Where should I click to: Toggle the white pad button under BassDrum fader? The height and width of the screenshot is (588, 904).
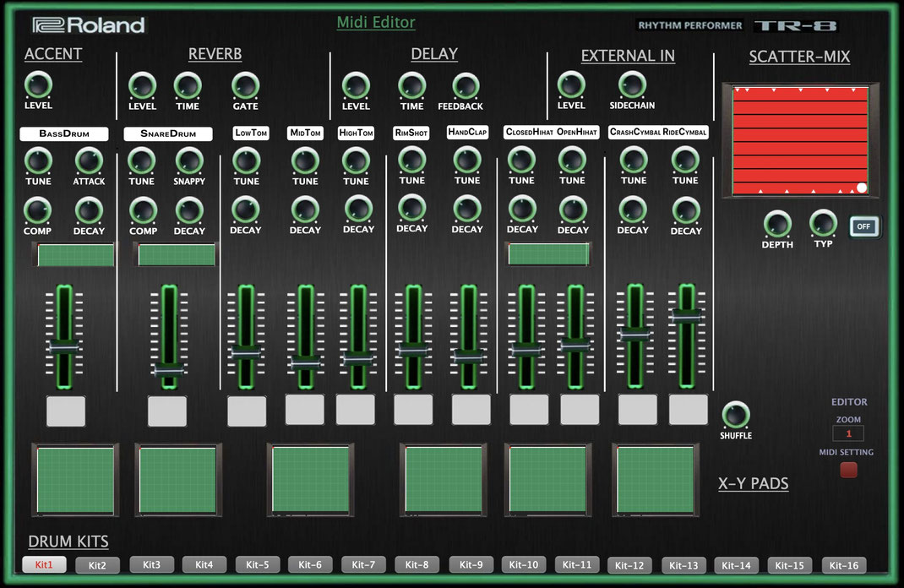(x=66, y=411)
